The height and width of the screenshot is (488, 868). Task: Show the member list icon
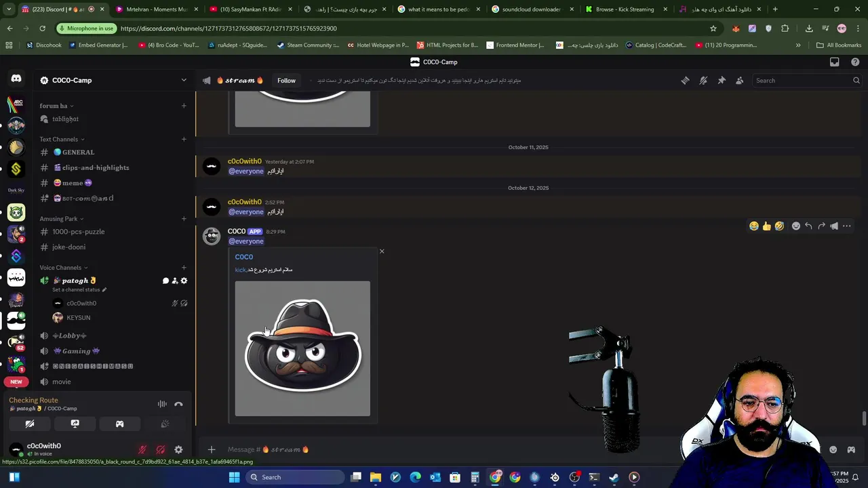[x=740, y=81]
